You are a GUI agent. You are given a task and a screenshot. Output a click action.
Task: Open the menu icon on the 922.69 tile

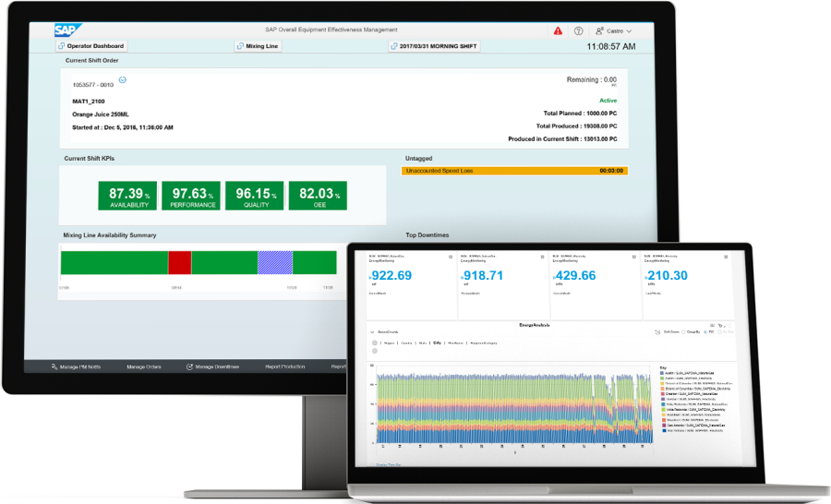451,257
